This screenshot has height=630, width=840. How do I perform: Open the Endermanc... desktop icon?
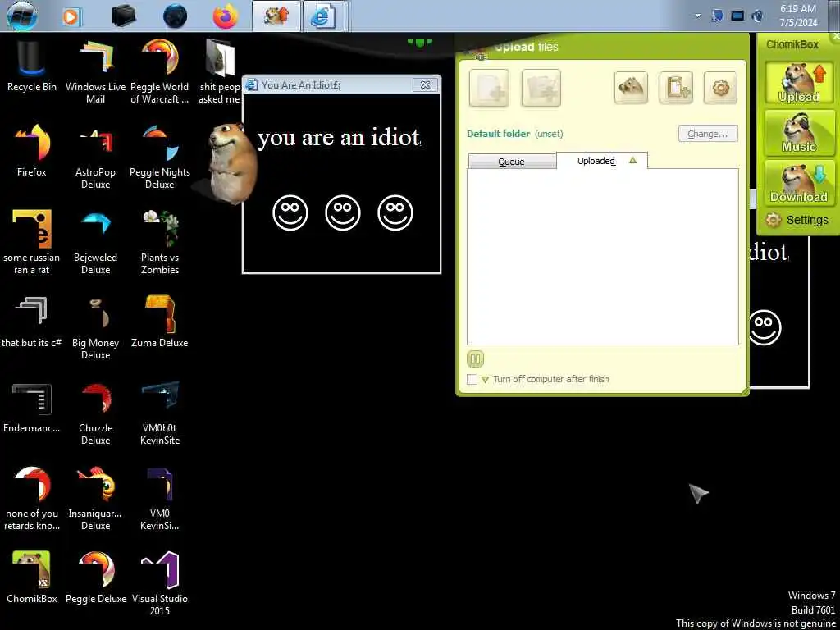[x=32, y=407]
